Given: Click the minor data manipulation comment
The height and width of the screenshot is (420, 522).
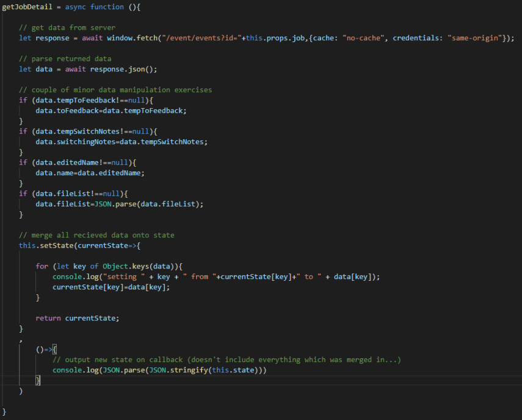Looking at the screenshot, I should 115,90.
